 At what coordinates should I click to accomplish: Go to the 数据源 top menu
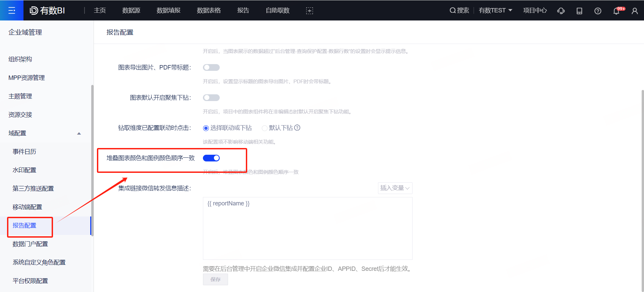(x=131, y=10)
